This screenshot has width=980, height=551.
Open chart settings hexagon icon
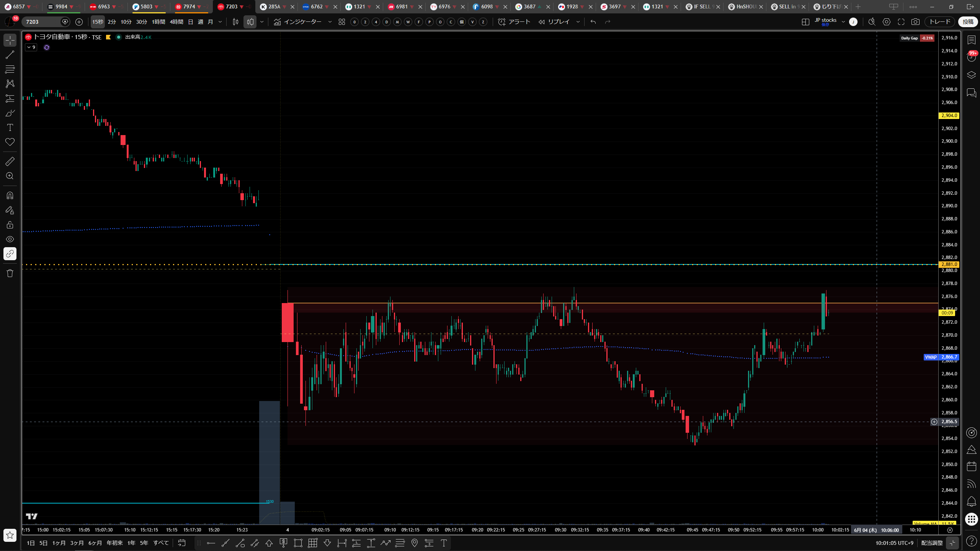[887, 22]
